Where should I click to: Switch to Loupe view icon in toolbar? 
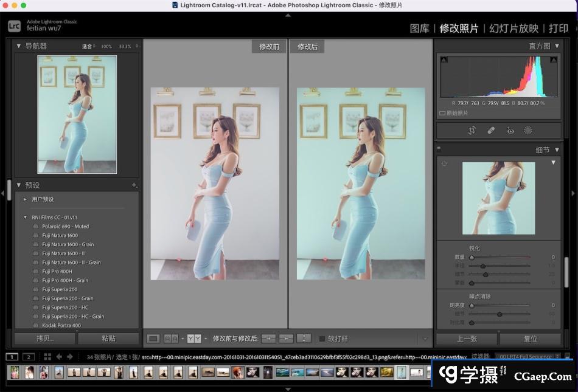(x=153, y=339)
